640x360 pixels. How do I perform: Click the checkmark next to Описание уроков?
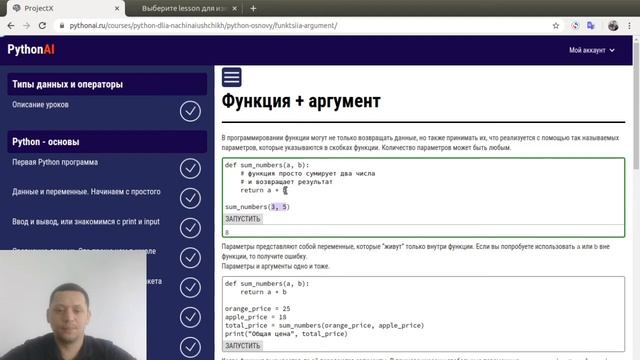coord(190,111)
